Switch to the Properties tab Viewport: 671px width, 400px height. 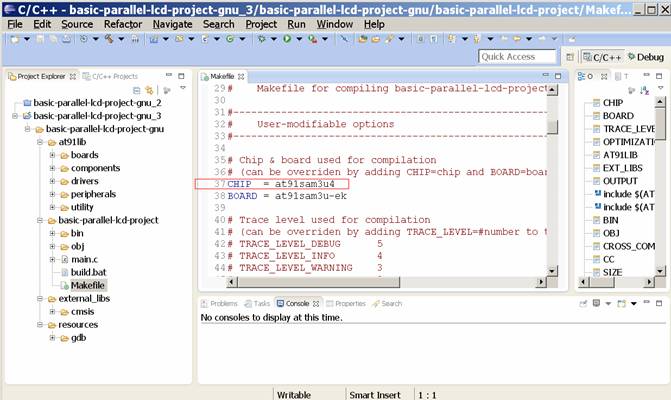point(346,304)
